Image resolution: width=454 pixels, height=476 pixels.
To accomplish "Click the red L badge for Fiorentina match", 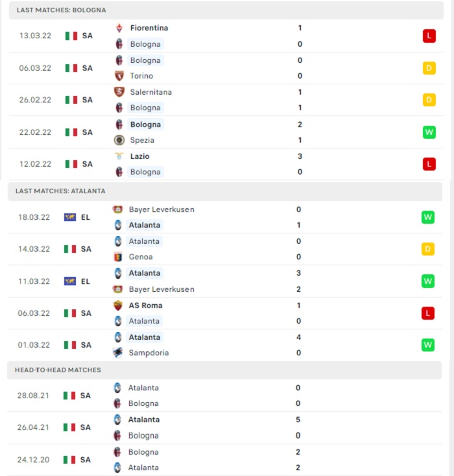I will pyautogui.click(x=429, y=36).
